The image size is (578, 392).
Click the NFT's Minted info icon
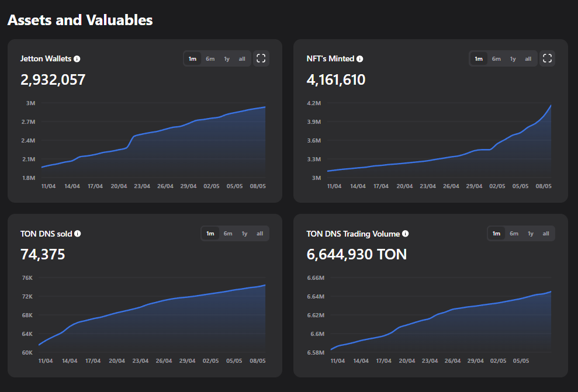pos(360,59)
